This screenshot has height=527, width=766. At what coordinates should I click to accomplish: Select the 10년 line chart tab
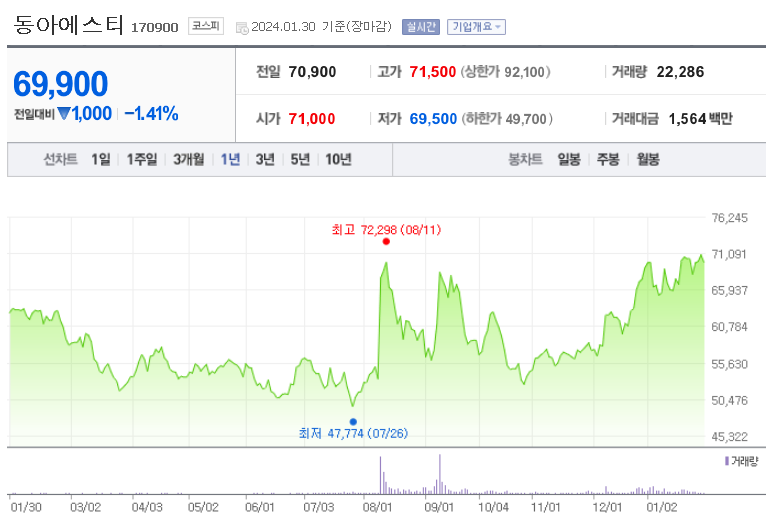338,159
